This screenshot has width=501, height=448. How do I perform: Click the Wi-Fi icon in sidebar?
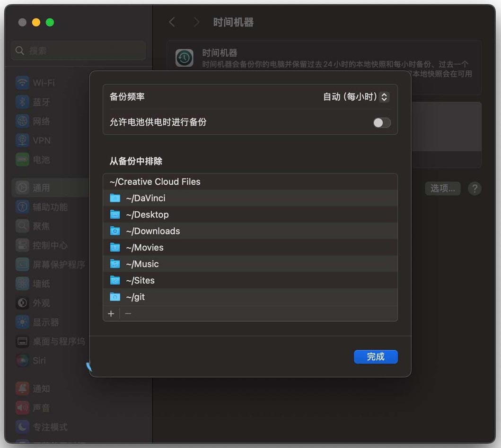(x=22, y=83)
